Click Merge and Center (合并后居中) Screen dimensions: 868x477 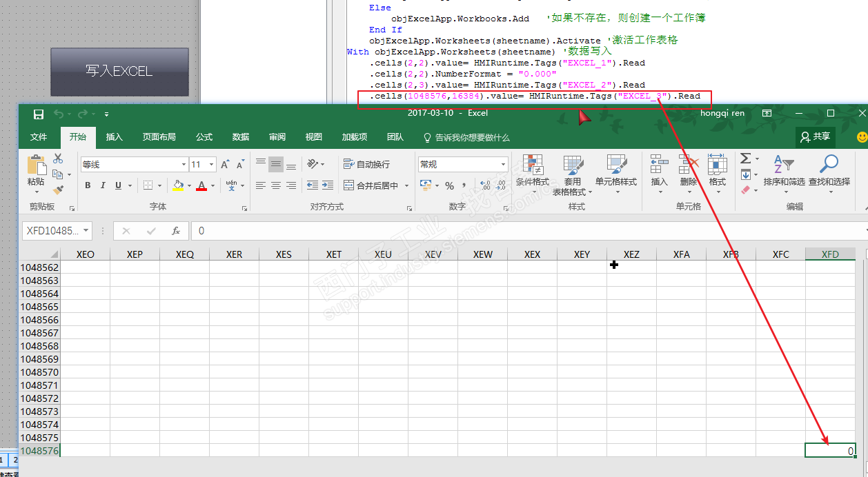click(371, 185)
